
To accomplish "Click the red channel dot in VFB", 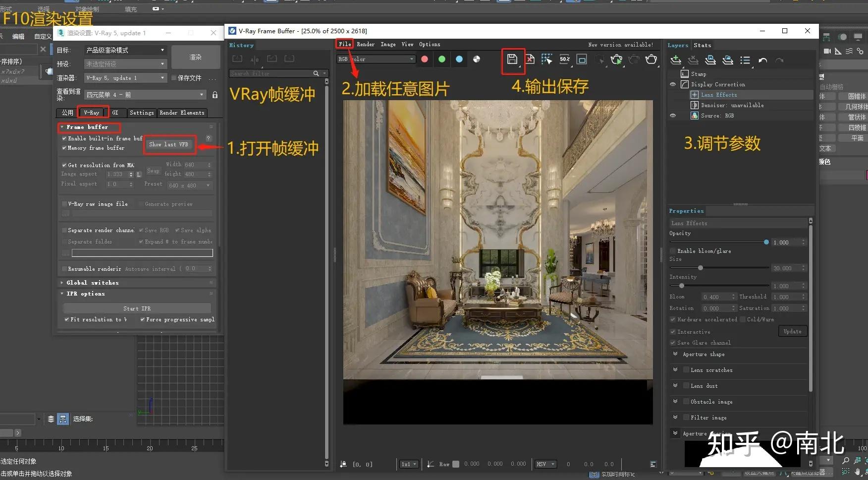I will click(x=424, y=59).
